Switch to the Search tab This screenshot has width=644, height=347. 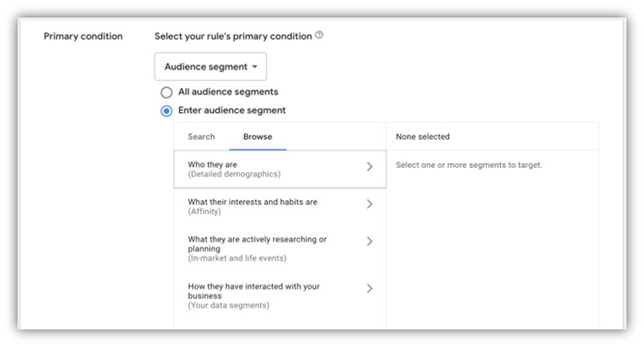201,136
